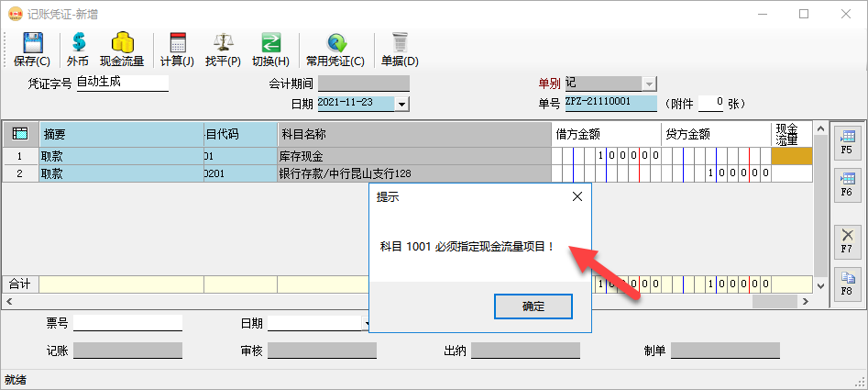The image size is (868, 390).
Task: Open the 现金流量 cash flow tool
Action: point(122,50)
